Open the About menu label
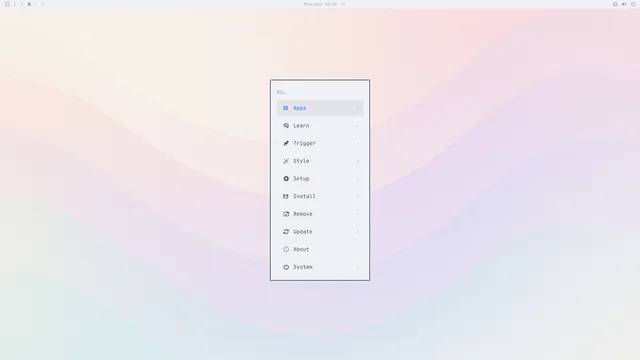This screenshot has width=640, height=360. pyautogui.click(x=301, y=249)
